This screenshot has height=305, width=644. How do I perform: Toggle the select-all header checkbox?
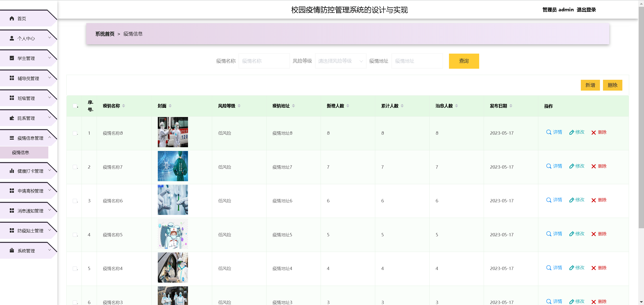(x=75, y=106)
